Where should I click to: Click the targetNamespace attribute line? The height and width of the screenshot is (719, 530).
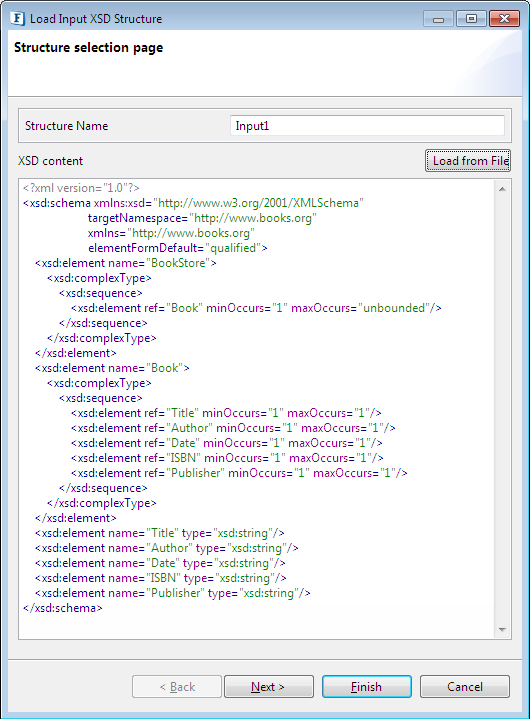coord(202,217)
